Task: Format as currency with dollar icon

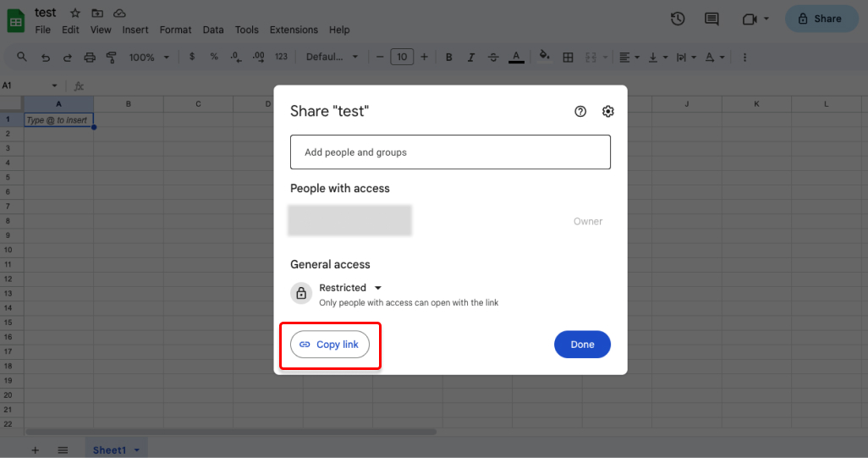Action: [x=191, y=57]
